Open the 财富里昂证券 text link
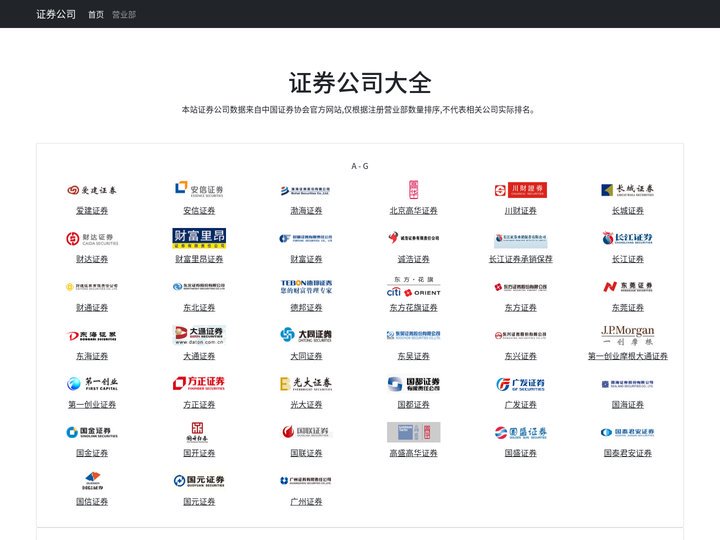The width and height of the screenshot is (720, 540). [x=199, y=259]
